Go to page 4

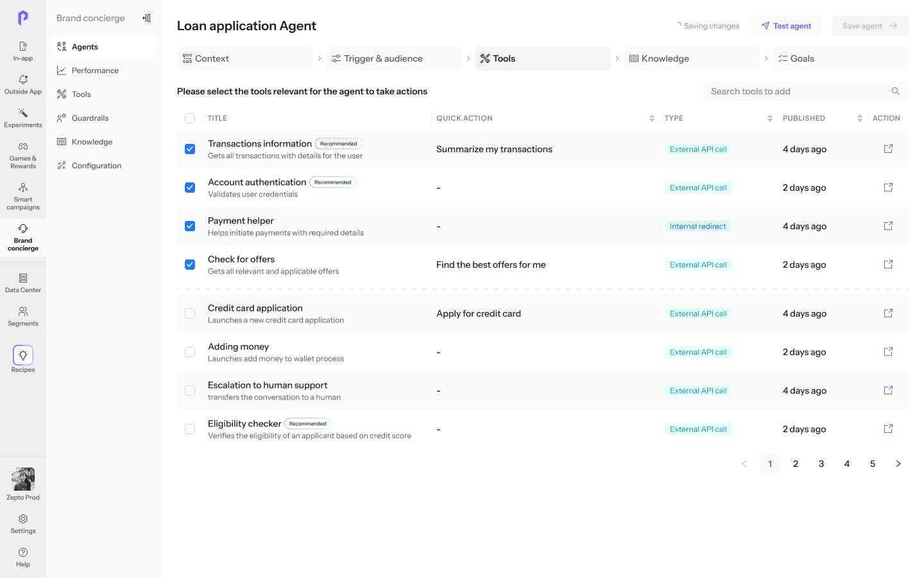tap(847, 464)
